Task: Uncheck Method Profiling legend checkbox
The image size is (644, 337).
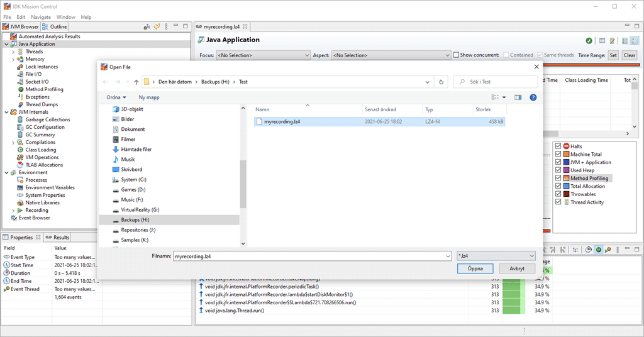Action: [x=558, y=178]
